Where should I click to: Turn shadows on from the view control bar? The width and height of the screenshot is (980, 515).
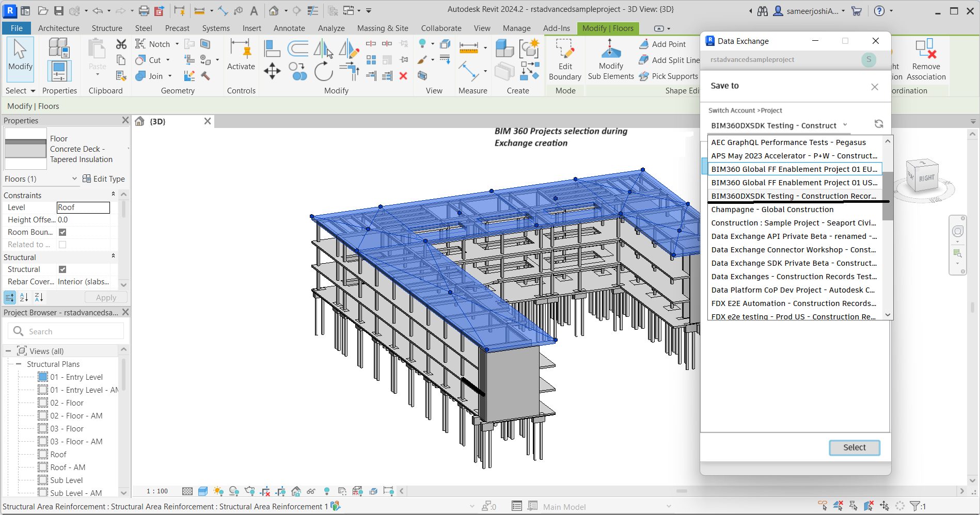[233, 491]
